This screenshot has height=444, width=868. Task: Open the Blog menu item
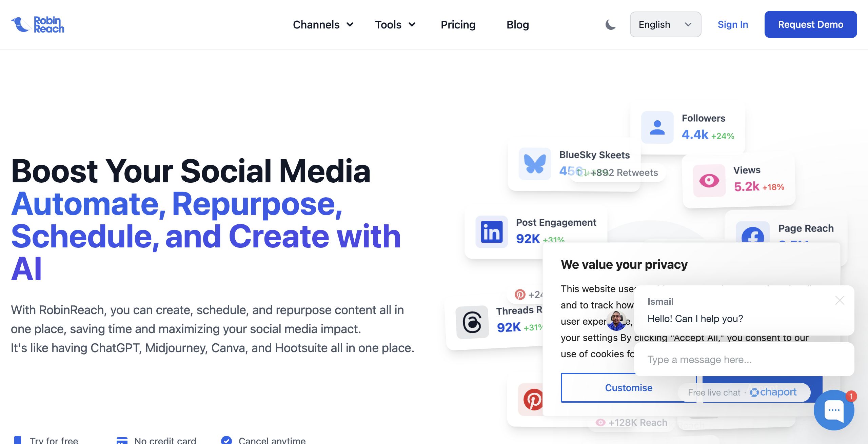pyautogui.click(x=517, y=24)
